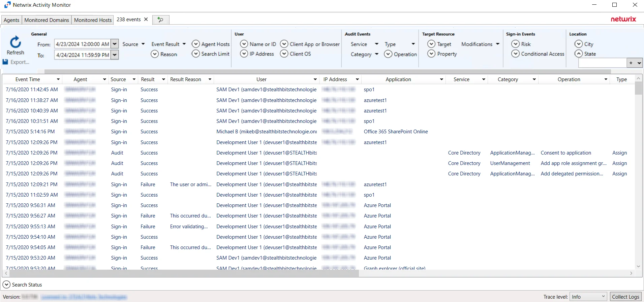The height and width of the screenshot is (302, 644).
Task: Expand the Search Limit filter
Action: pos(196,54)
